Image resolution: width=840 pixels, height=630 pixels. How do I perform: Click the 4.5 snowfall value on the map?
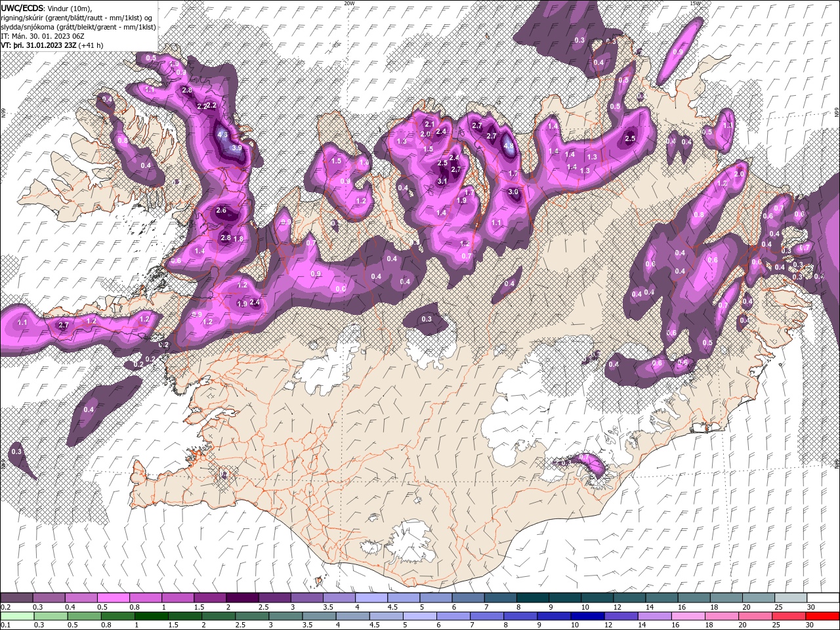(x=222, y=135)
